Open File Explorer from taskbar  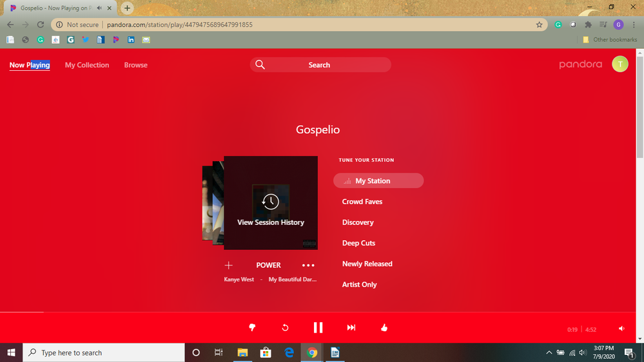tap(243, 352)
